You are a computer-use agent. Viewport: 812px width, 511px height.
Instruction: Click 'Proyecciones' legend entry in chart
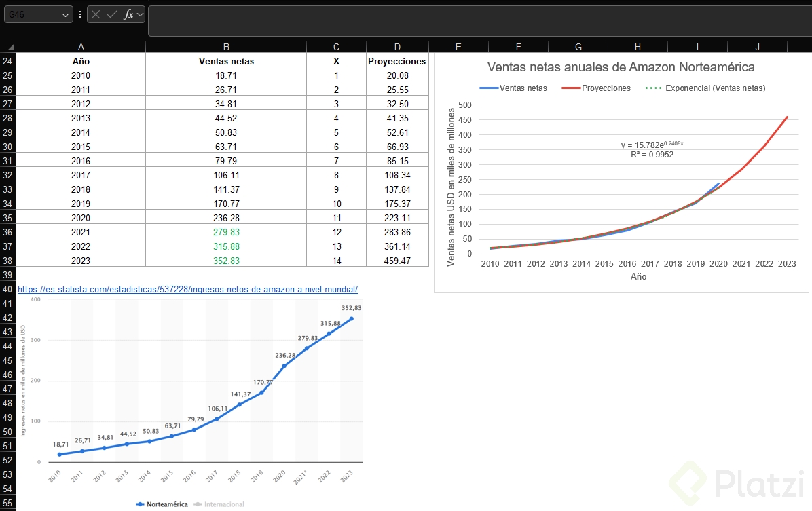[x=596, y=88]
